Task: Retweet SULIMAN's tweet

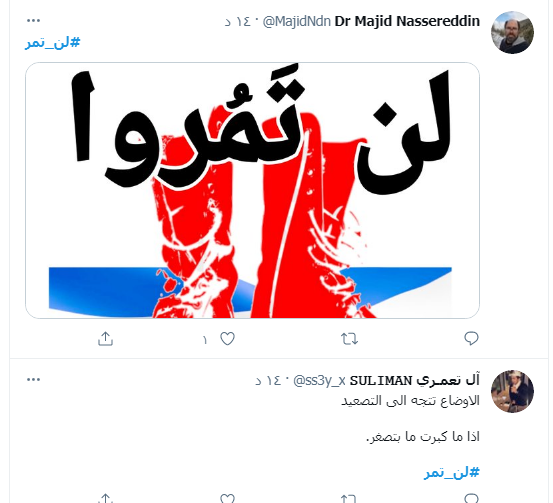Action: point(350,498)
